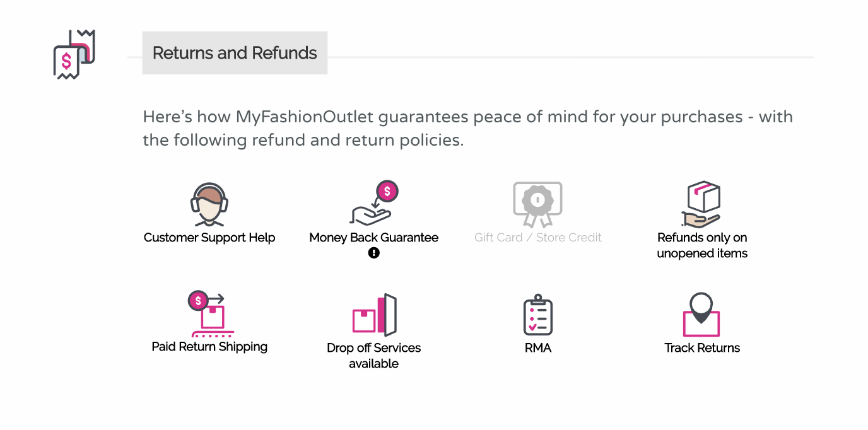The width and height of the screenshot is (868, 430).
Task: Click the RMA clipboard checklist icon
Action: point(537,315)
